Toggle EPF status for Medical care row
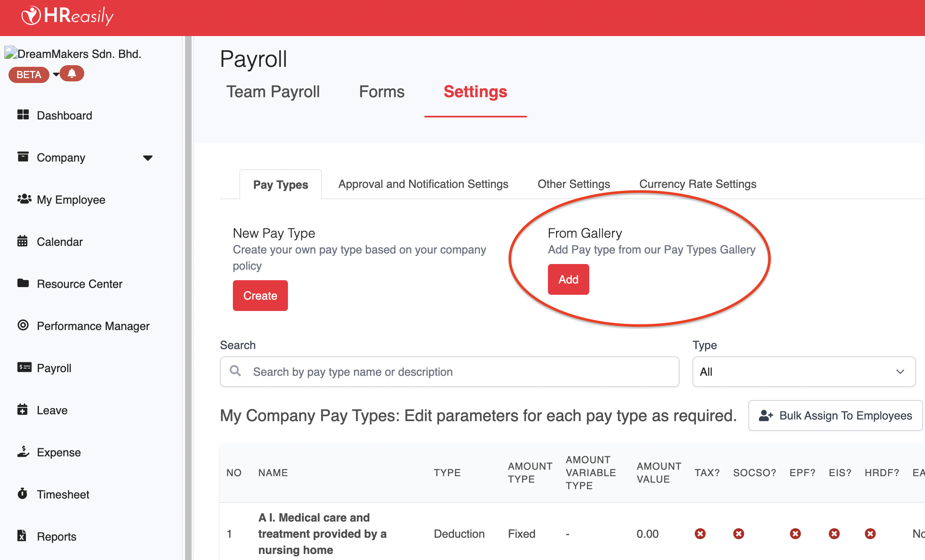Image resolution: width=925 pixels, height=560 pixels. 795,534
